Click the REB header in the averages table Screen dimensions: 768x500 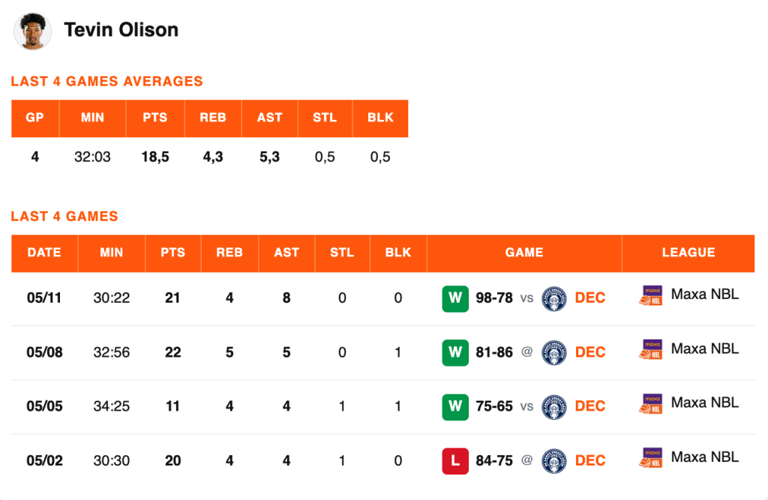[x=213, y=118]
